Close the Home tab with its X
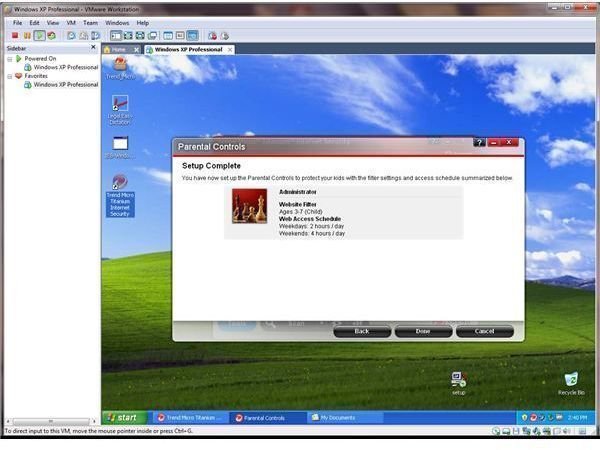Viewport: 600px width, 450px height. 136,50
